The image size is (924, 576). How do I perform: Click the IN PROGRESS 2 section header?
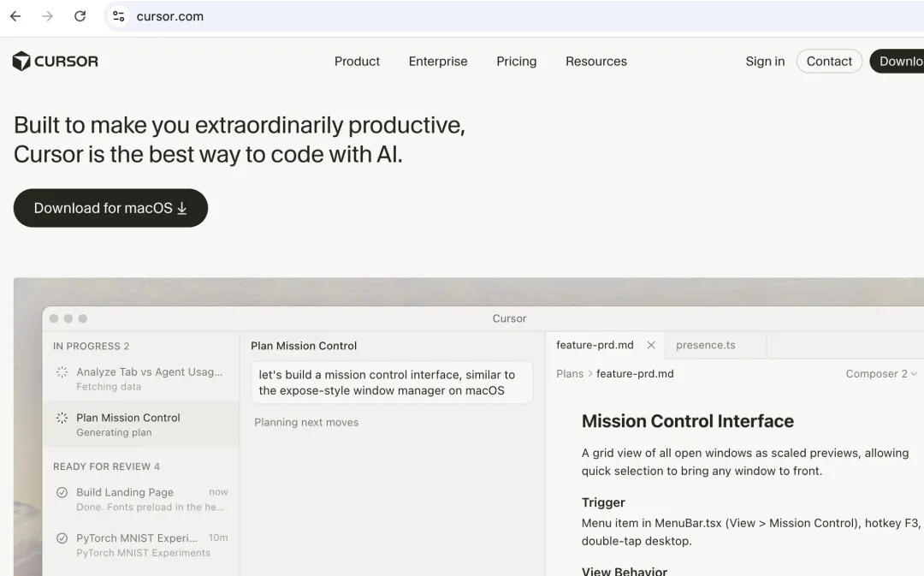click(x=92, y=346)
